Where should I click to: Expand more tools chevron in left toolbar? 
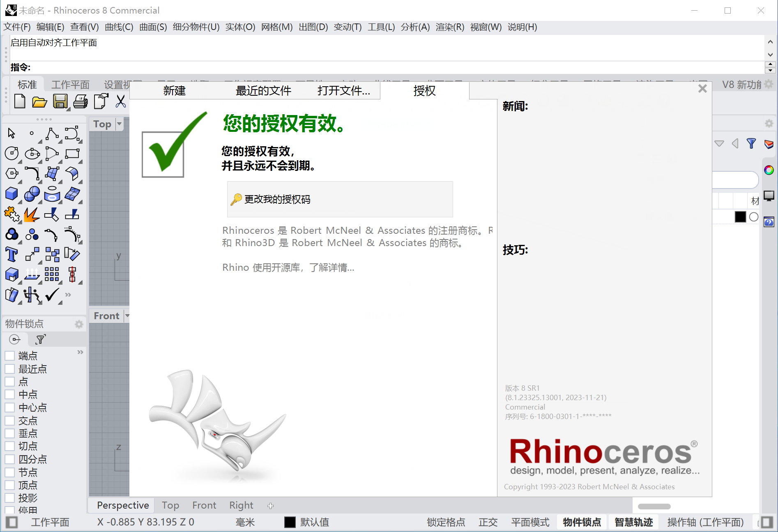[68, 295]
